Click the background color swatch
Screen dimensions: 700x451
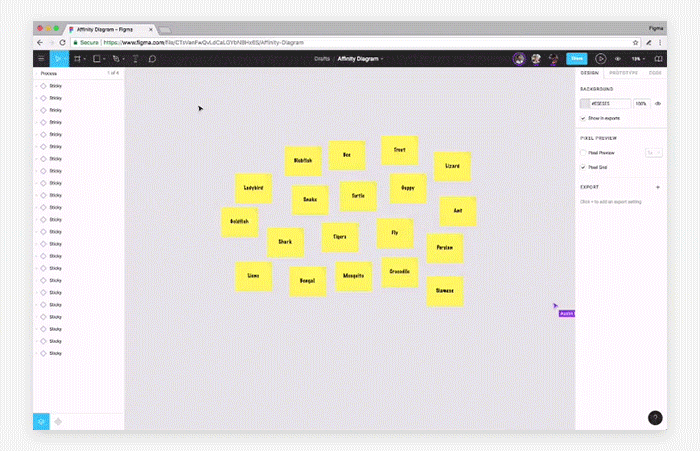pyautogui.click(x=585, y=104)
